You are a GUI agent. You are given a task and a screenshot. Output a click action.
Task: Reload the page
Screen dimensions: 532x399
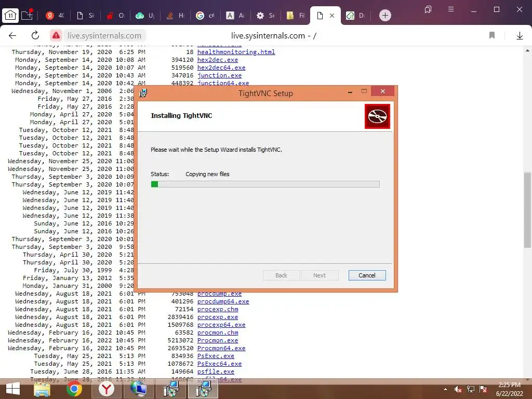pyautogui.click(x=35, y=35)
